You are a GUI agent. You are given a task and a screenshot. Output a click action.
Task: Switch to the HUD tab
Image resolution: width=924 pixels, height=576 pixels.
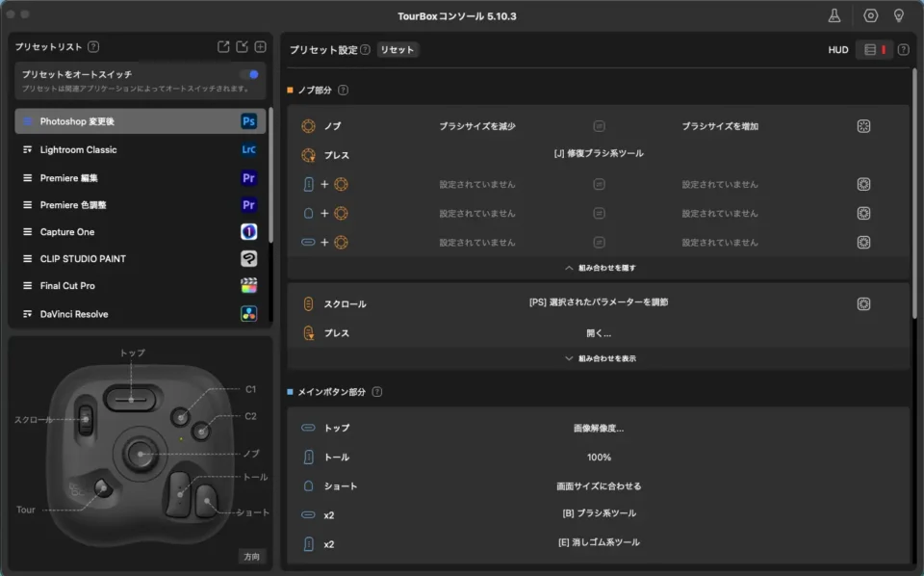coord(837,49)
